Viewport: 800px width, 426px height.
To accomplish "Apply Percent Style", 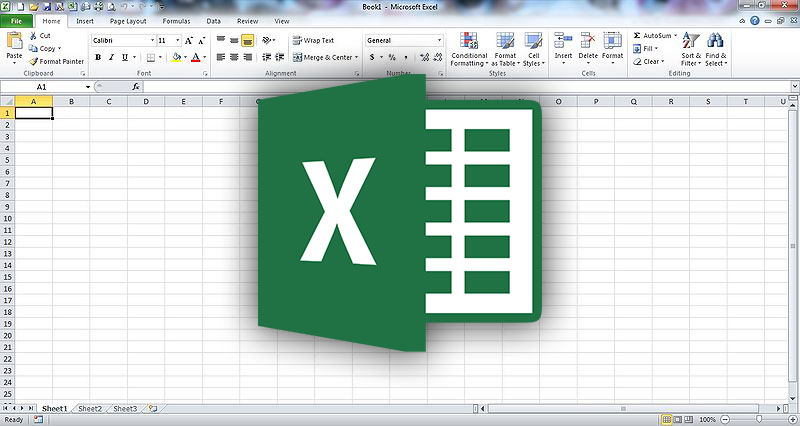I will (392, 57).
